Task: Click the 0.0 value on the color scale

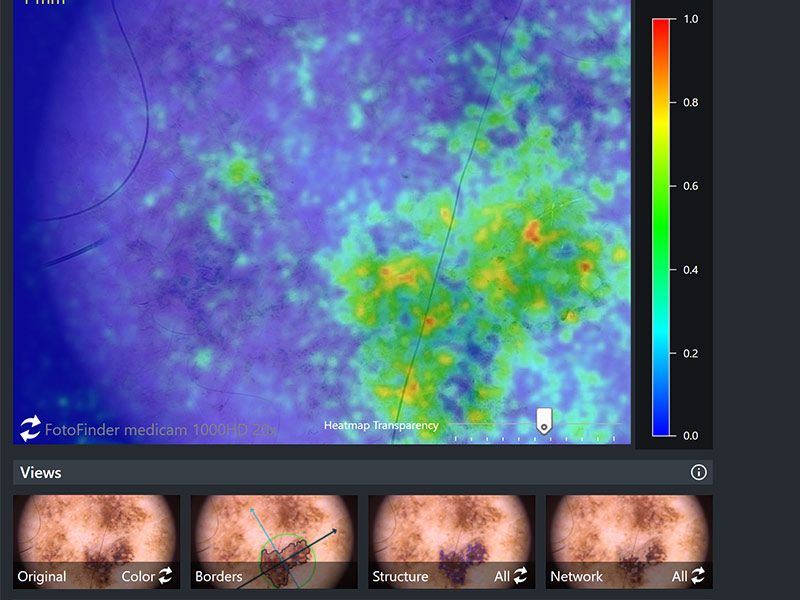Action: pyautogui.click(x=690, y=436)
